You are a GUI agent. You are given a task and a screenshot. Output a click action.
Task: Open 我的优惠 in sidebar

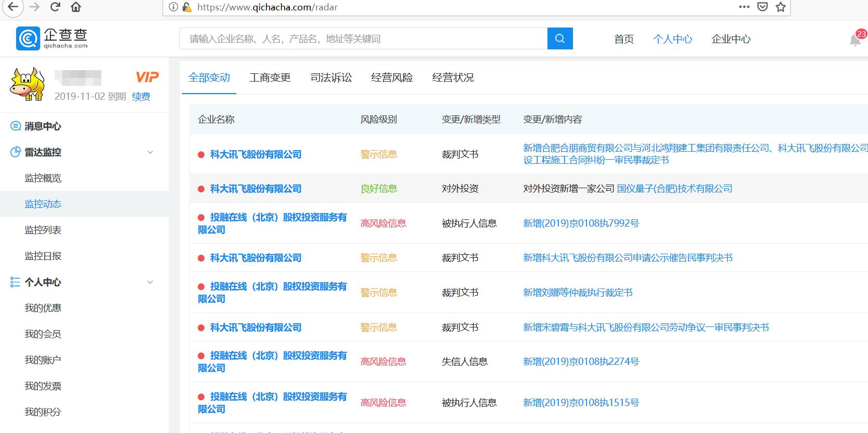click(43, 308)
